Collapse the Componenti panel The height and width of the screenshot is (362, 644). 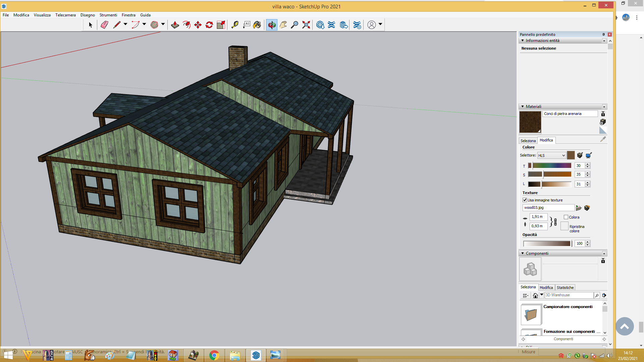[523, 253]
